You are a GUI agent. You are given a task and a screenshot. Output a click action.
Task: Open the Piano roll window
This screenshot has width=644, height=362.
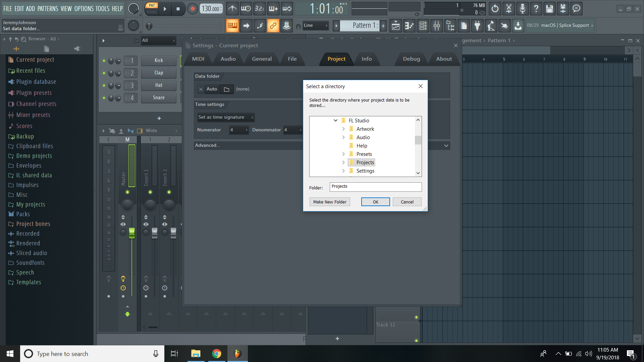[x=409, y=25]
